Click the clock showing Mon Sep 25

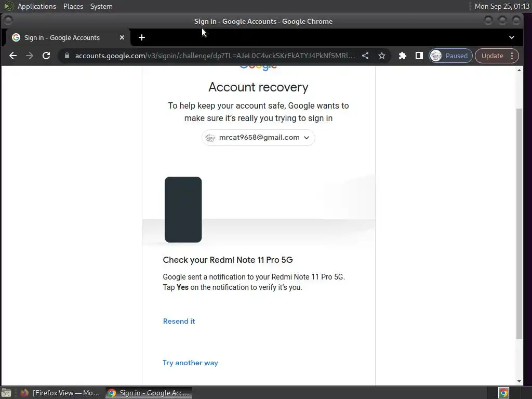502,6
